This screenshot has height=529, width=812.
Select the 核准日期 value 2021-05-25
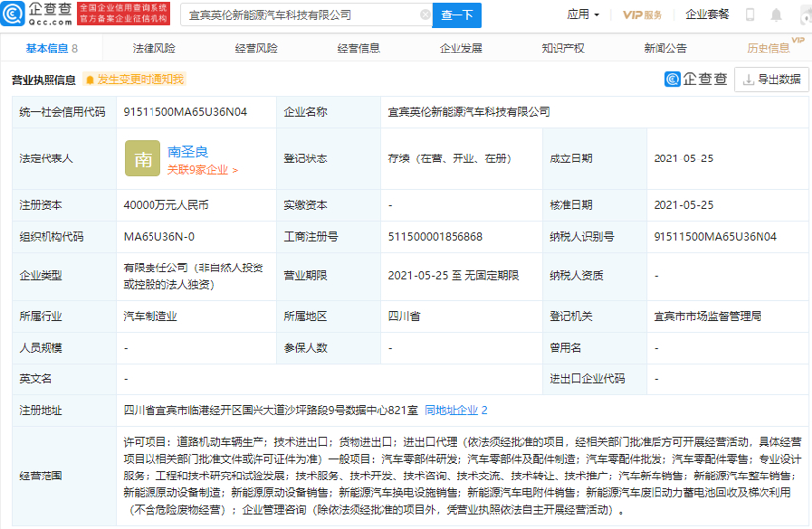pos(683,205)
